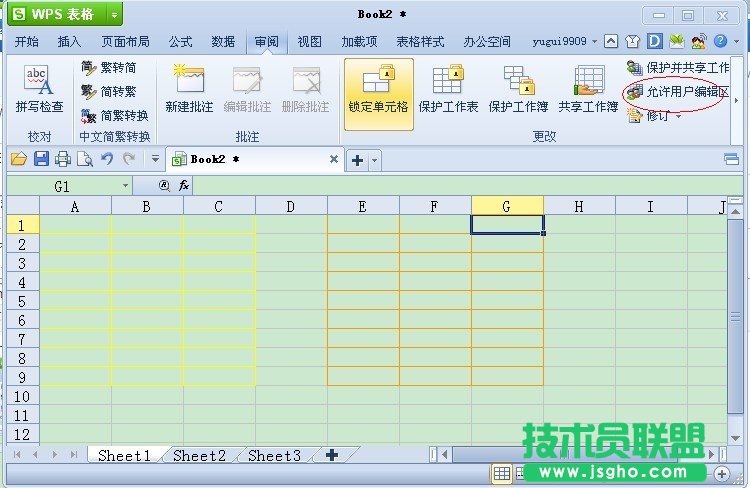Undo the last action
Image resolution: width=750 pixels, height=488 pixels.
[107, 159]
